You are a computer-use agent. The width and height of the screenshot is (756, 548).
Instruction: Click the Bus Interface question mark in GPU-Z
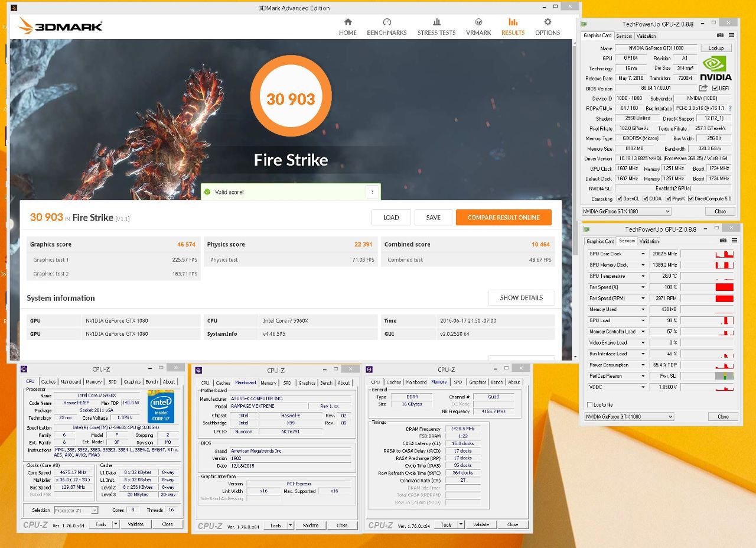coord(730,108)
